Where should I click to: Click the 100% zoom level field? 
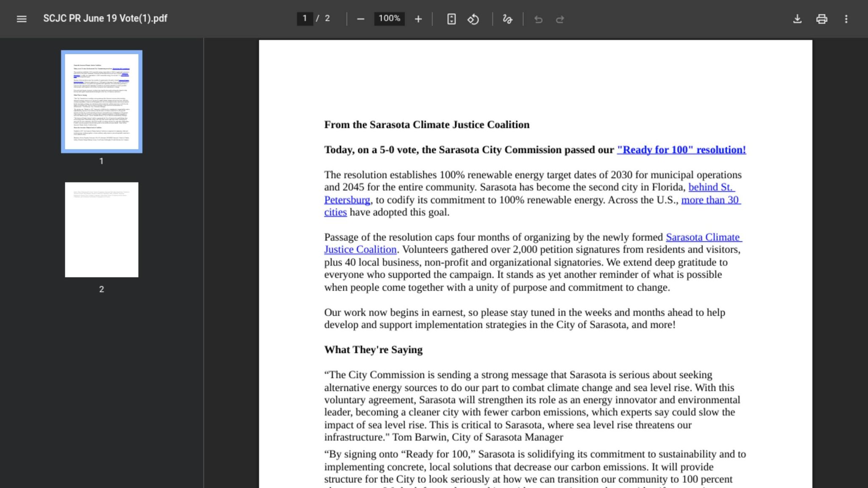pos(389,18)
